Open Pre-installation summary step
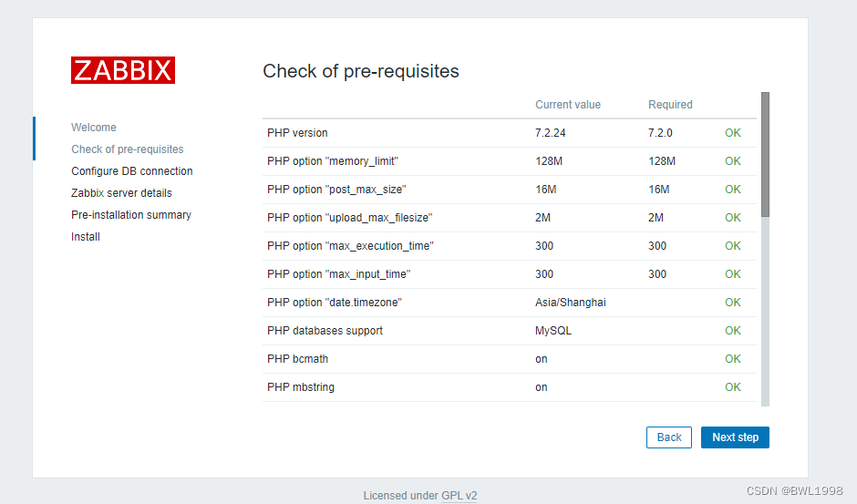The width and height of the screenshot is (857, 504). click(131, 215)
